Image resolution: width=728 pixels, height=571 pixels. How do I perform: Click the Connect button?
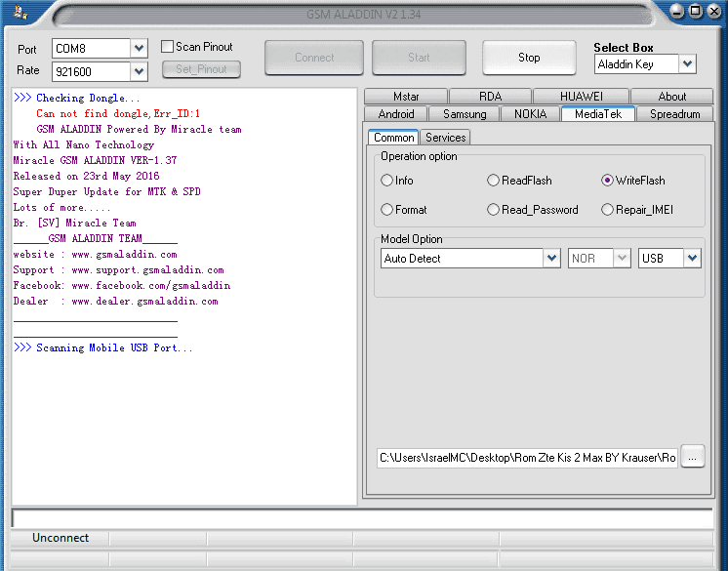click(x=314, y=58)
